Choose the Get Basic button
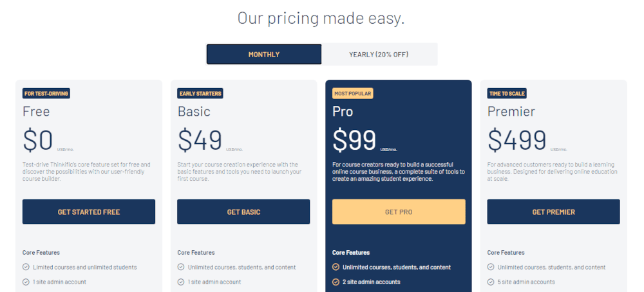Screen dimensions: 644x292 tap(243, 212)
